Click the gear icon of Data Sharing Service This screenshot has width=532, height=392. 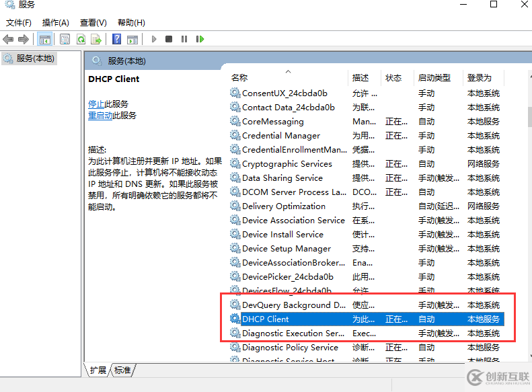tap(235, 178)
